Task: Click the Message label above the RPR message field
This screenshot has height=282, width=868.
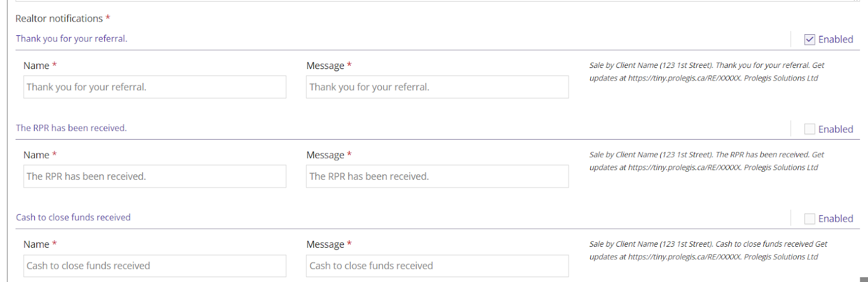Action: pyautogui.click(x=325, y=155)
